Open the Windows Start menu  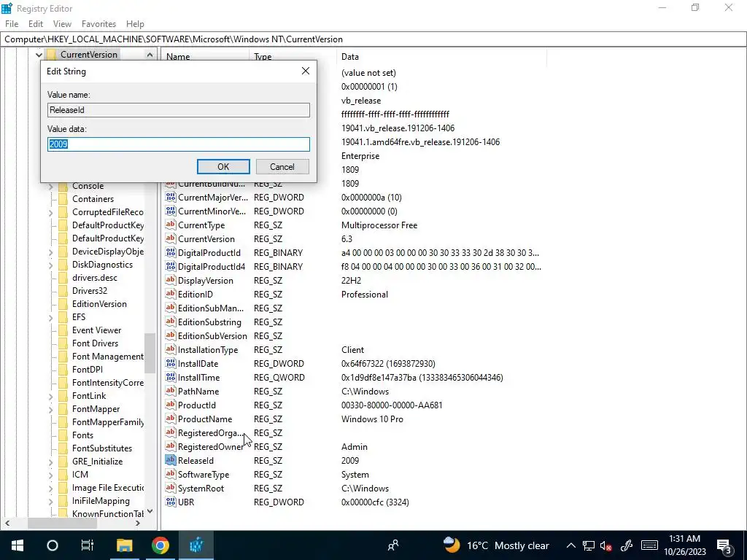18,545
